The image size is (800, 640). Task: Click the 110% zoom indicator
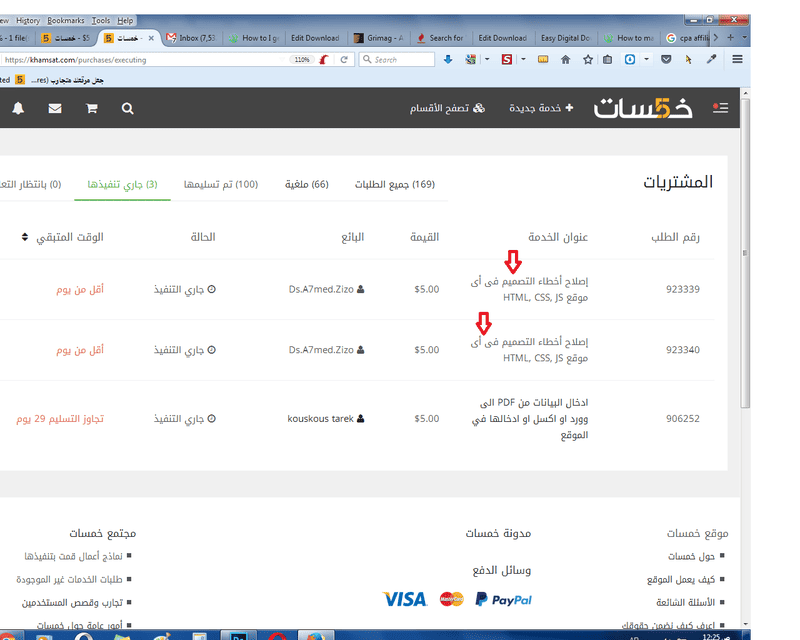tap(301, 60)
